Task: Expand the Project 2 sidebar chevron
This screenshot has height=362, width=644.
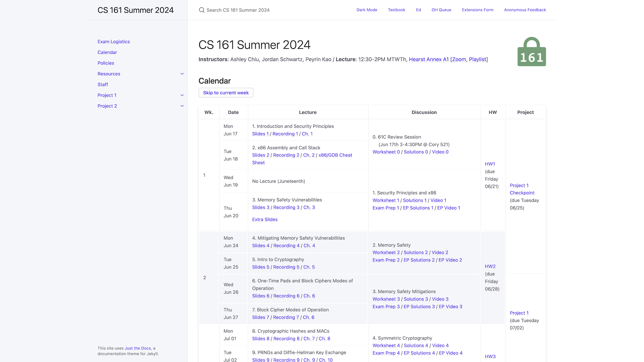Action: click(182, 106)
